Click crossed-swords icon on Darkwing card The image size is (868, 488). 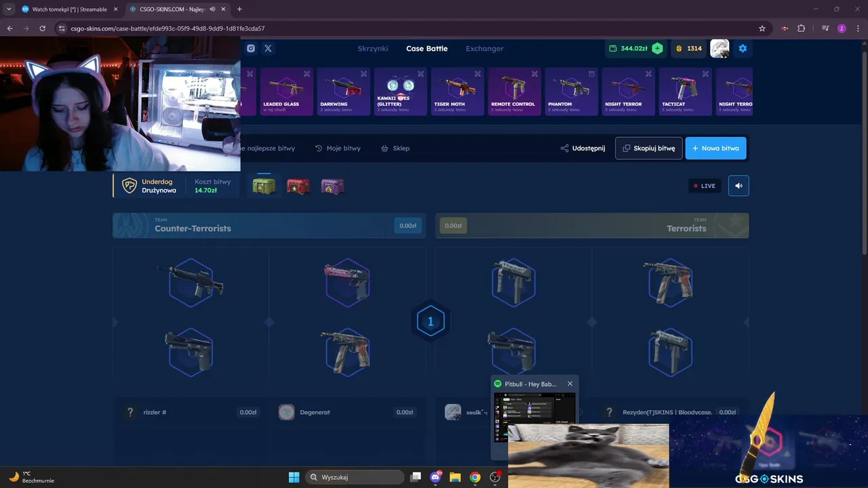click(x=363, y=74)
